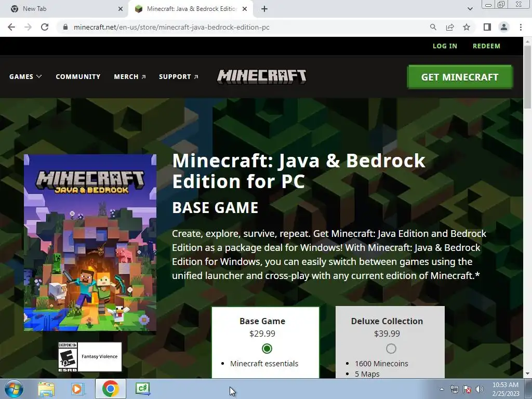
Task: Open the SUPPORT external link
Action: (179, 77)
